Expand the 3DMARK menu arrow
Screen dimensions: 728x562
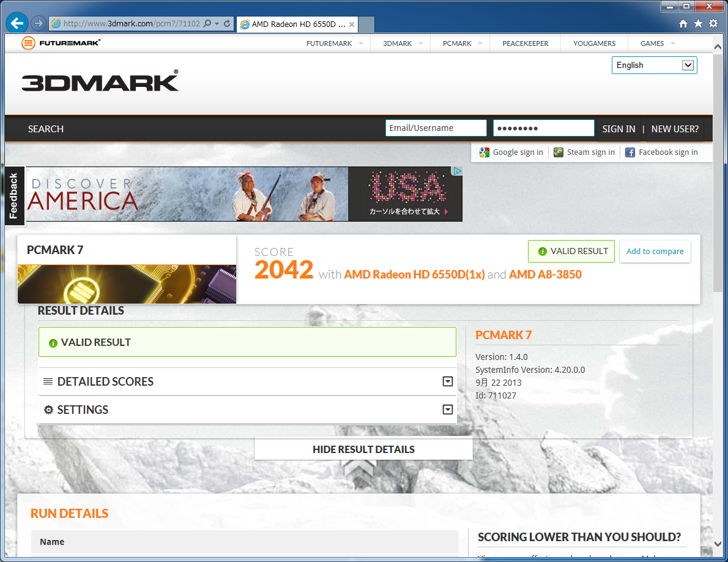(x=421, y=43)
